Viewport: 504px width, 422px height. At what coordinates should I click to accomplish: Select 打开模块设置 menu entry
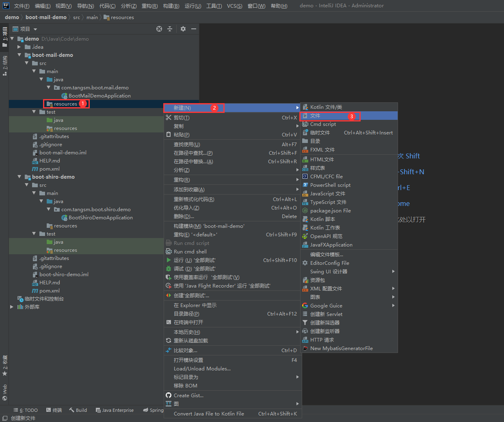(232, 360)
